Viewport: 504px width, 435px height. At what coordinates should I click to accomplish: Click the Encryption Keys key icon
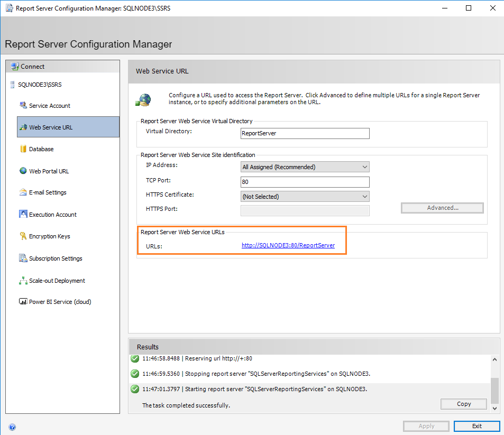[23, 236]
